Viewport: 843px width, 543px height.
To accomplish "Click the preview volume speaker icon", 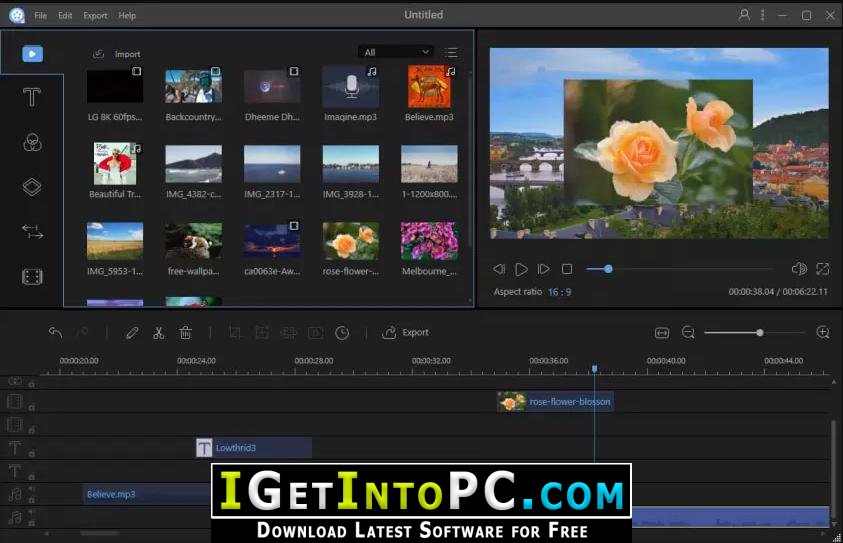I will pyautogui.click(x=799, y=269).
